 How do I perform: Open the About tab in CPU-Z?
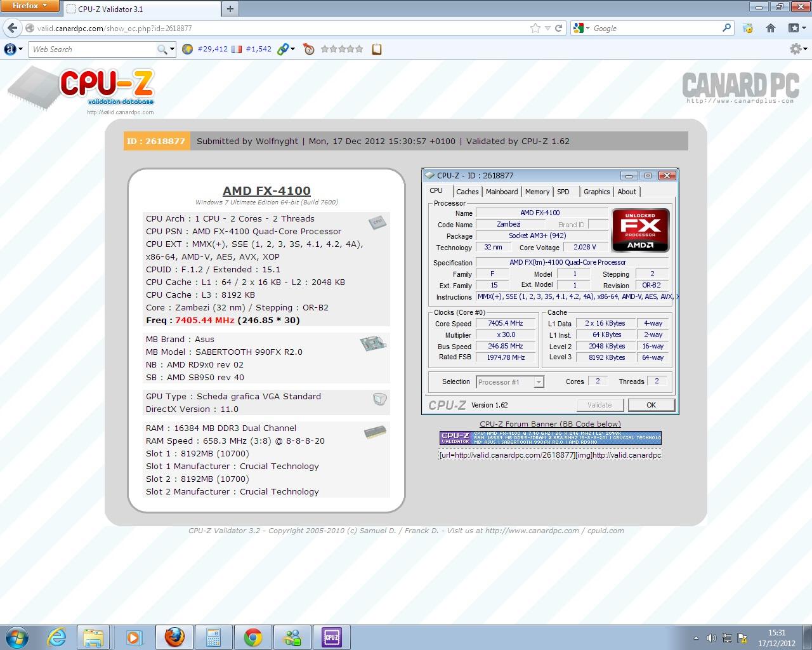tap(627, 192)
